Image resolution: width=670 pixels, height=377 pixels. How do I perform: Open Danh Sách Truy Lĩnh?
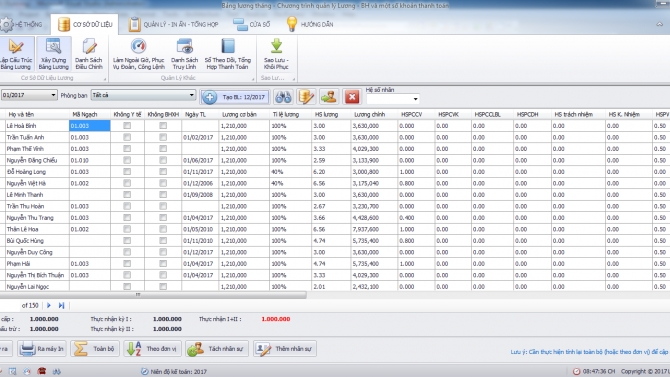point(184,54)
